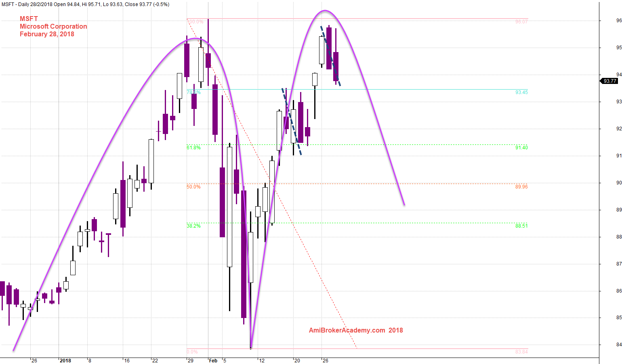Image resolution: width=622 pixels, height=364 pixels.
Task: Click the 96.07 Fibonacci top price label
Action: tap(521, 22)
